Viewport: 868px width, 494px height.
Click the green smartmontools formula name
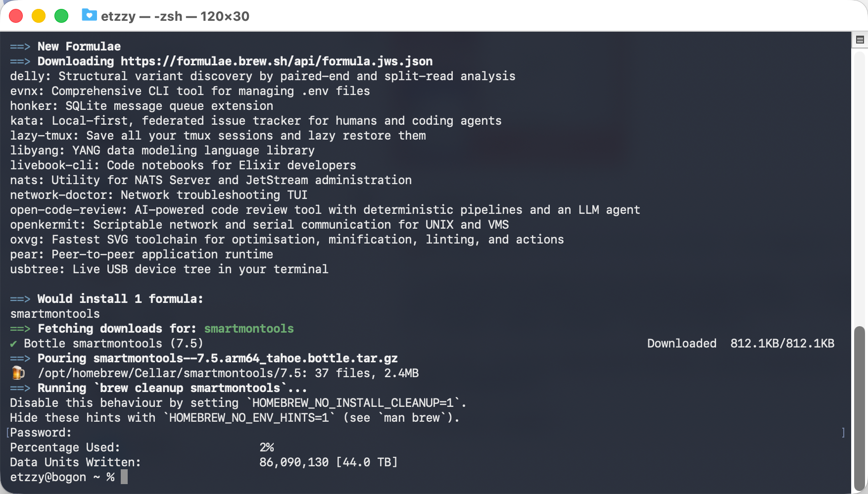[x=249, y=329]
